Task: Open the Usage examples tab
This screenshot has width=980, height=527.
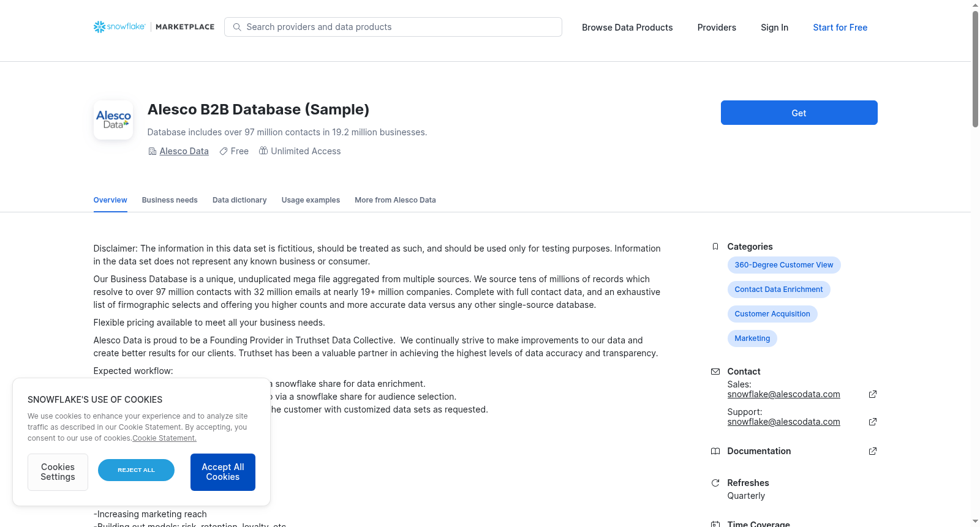Action: [311, 200]
